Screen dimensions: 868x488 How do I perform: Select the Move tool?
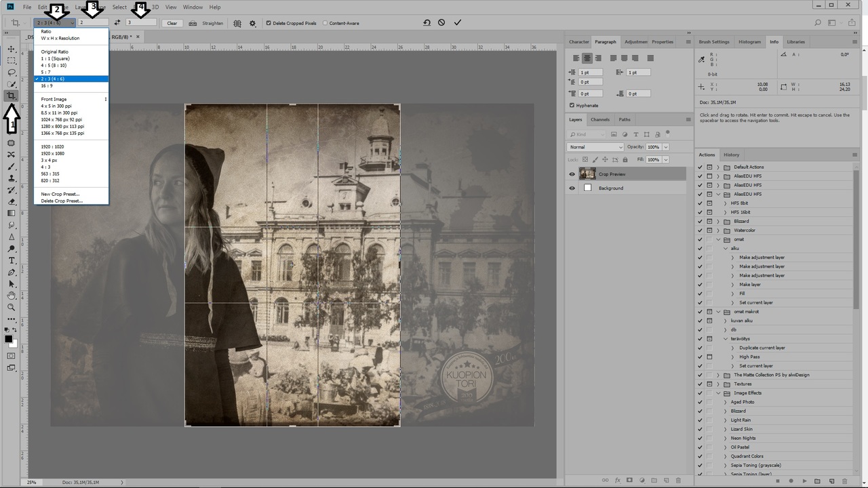(x=12, y=49)
